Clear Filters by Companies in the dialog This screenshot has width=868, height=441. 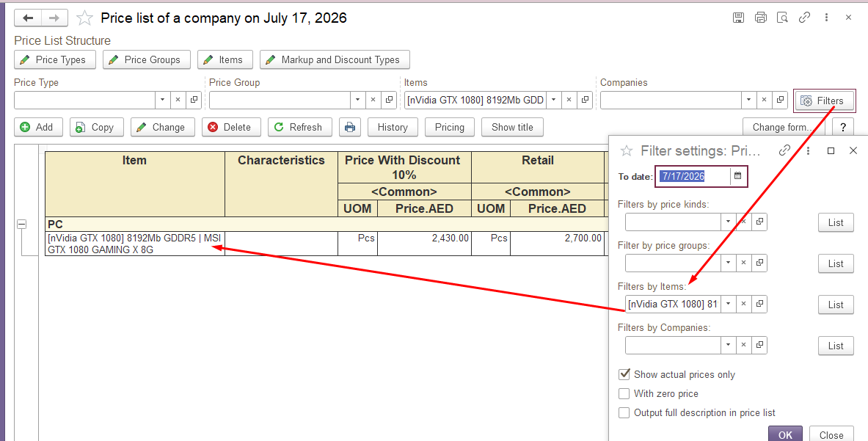point(744,346)
